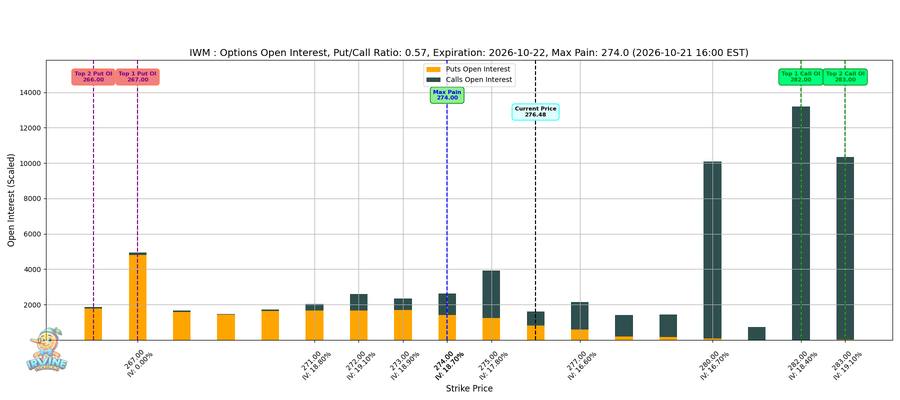The height and width of the screenshot is (400, 900).
Task: Click the y-axis tick value 14000
Action: 32,92
